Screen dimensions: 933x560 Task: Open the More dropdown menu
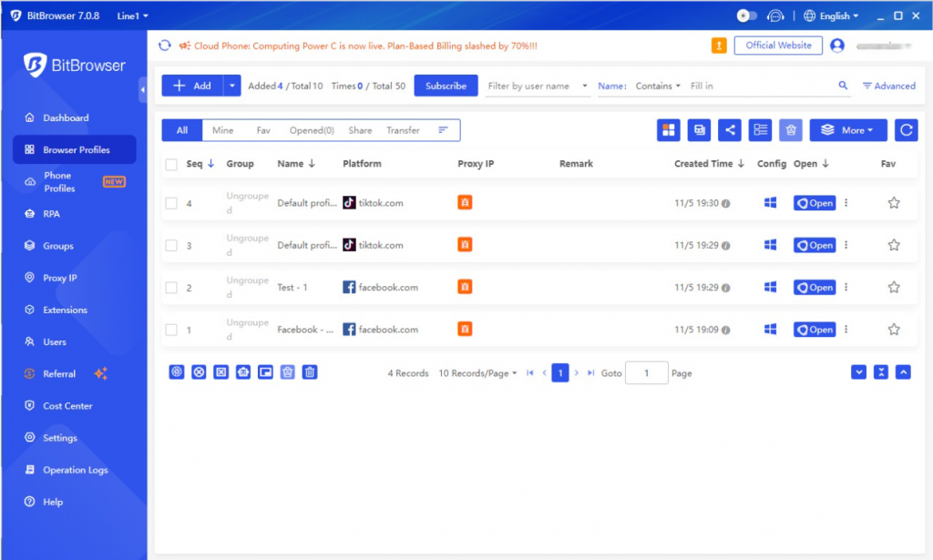pos(847,130)
